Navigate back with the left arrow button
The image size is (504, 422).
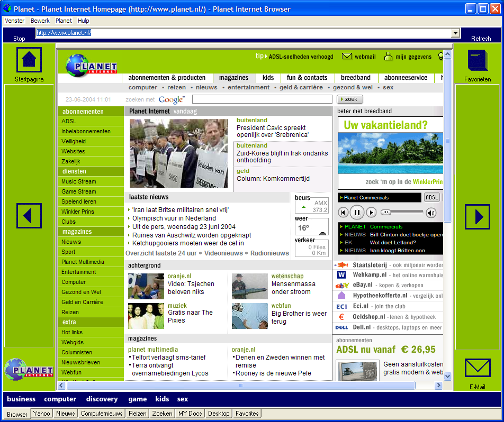[29, 216]
